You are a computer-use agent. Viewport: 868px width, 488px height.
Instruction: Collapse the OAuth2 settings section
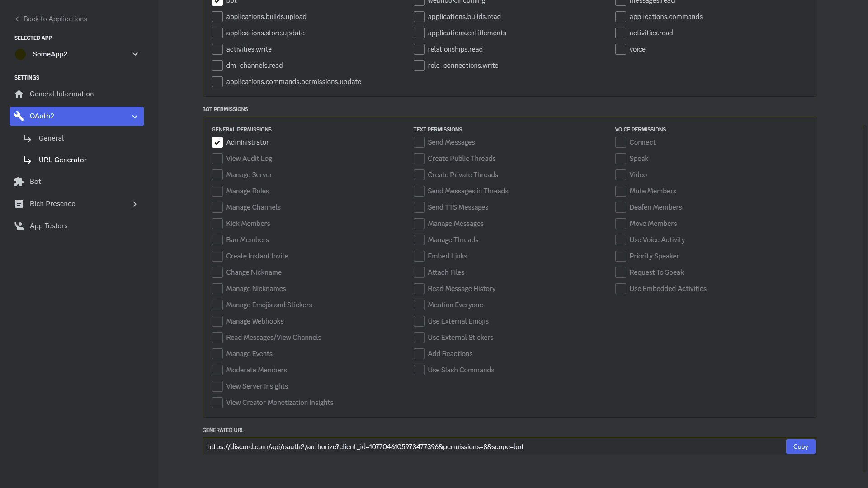pos(135,116)
